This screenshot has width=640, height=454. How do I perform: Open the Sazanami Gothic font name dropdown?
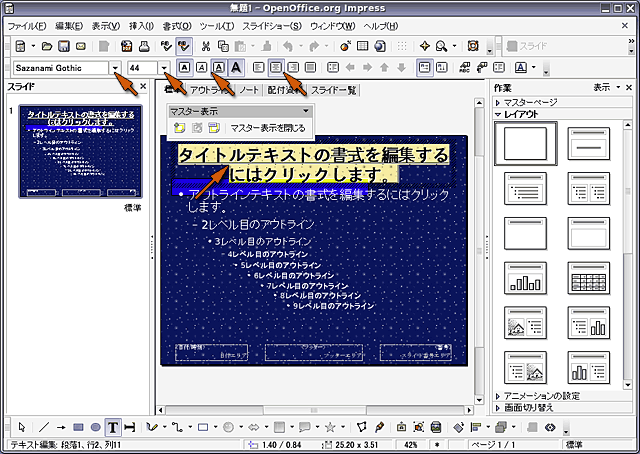point(116,68)
